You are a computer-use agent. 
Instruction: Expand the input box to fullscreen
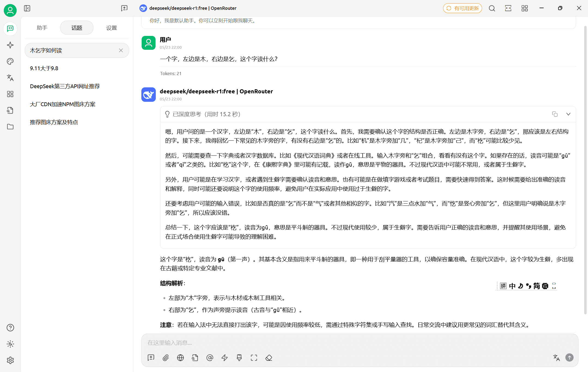coord(254,358)
